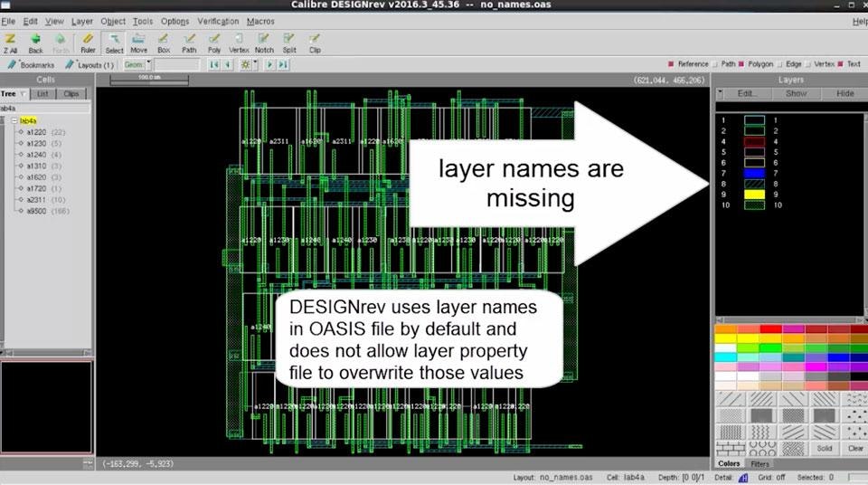Switch to the List tab
The height and width of the screenshot is (485, 868).
(x=42, y=94)
